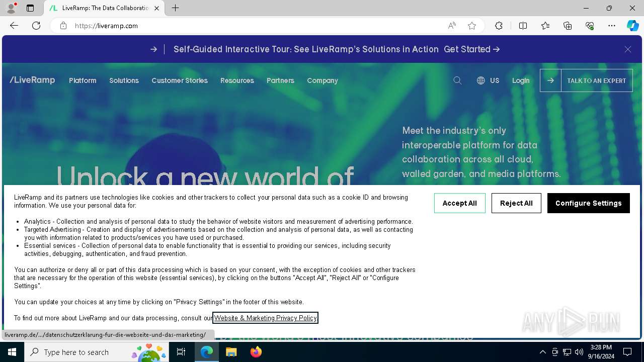The image size is (644, 362).
Task: Open the Platform menu
Action: [83, 80]
